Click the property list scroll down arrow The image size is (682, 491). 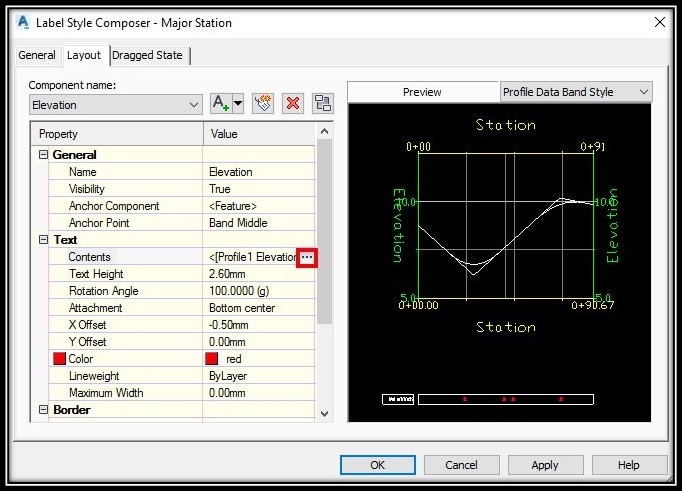click(324, 414)
